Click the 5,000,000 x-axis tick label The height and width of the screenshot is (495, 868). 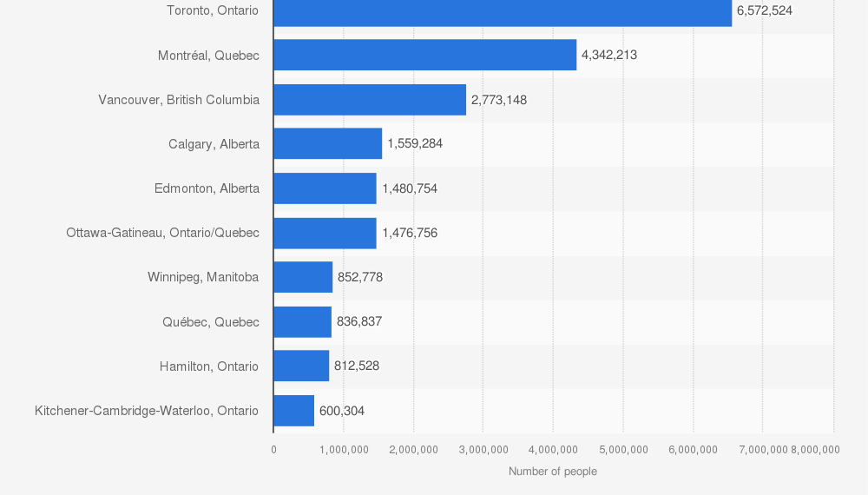(x=623, y=449)
